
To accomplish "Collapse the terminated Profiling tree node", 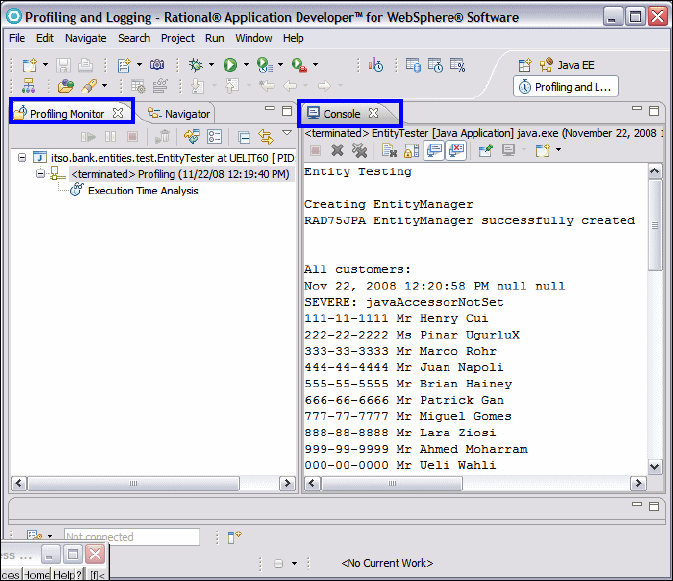I will 40,174.
